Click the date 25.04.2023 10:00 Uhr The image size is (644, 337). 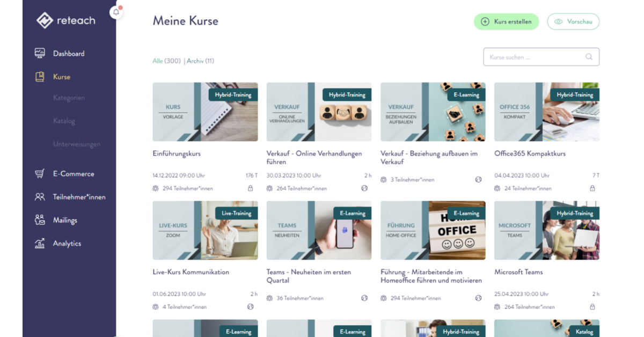522,294
